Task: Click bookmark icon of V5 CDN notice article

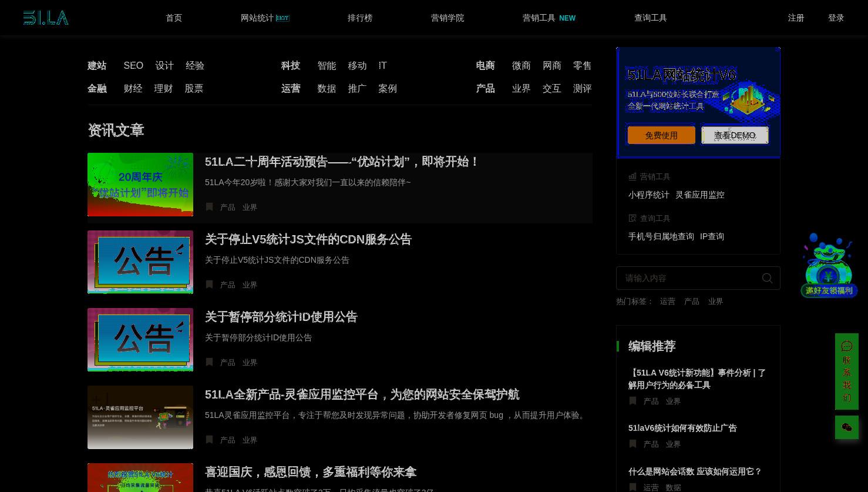Action: coord(209,285)
